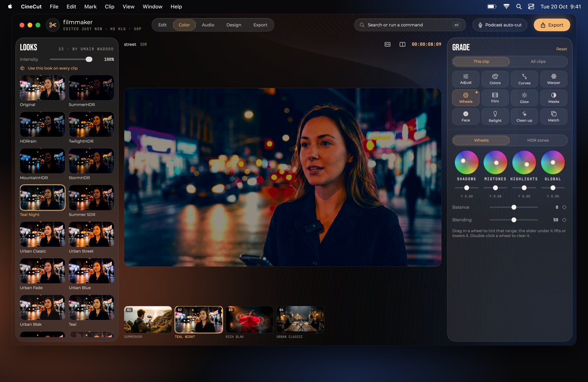Show the video scopes icon
588x382 pixels.
(387, 44)
